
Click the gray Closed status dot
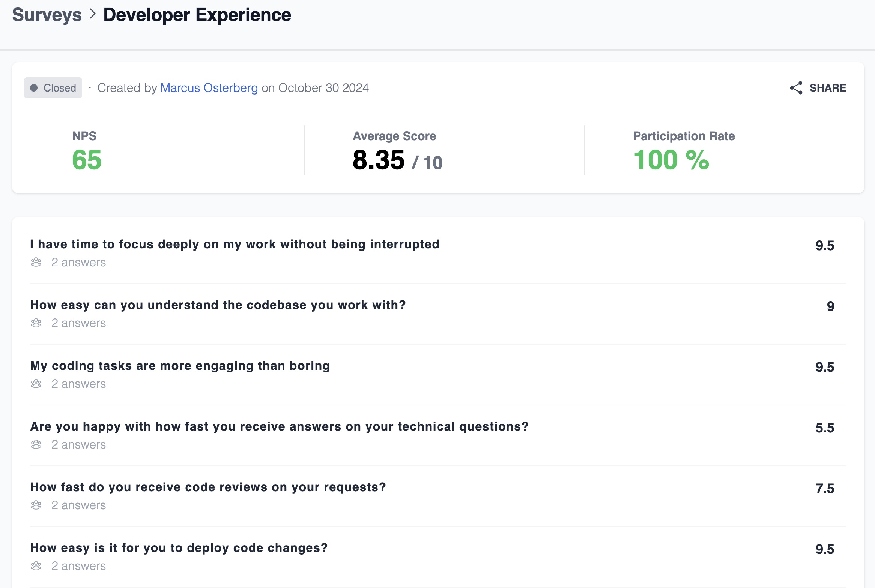point(34,88)
